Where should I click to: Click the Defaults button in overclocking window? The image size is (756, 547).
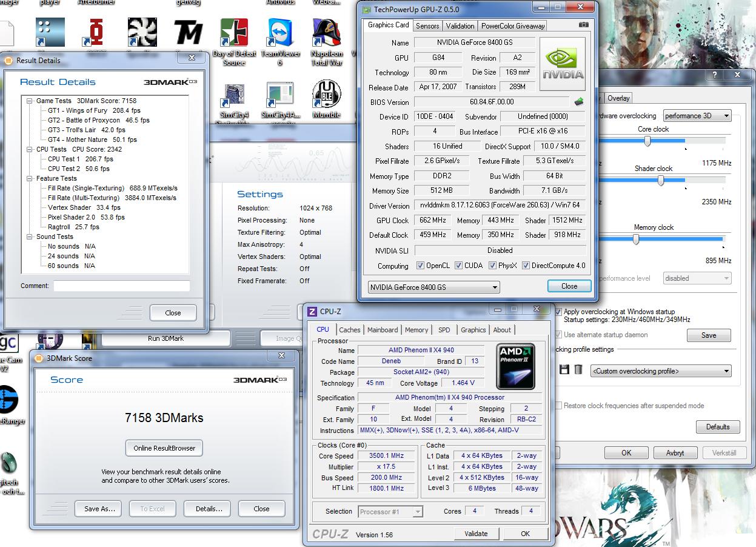tap(718, 427)
